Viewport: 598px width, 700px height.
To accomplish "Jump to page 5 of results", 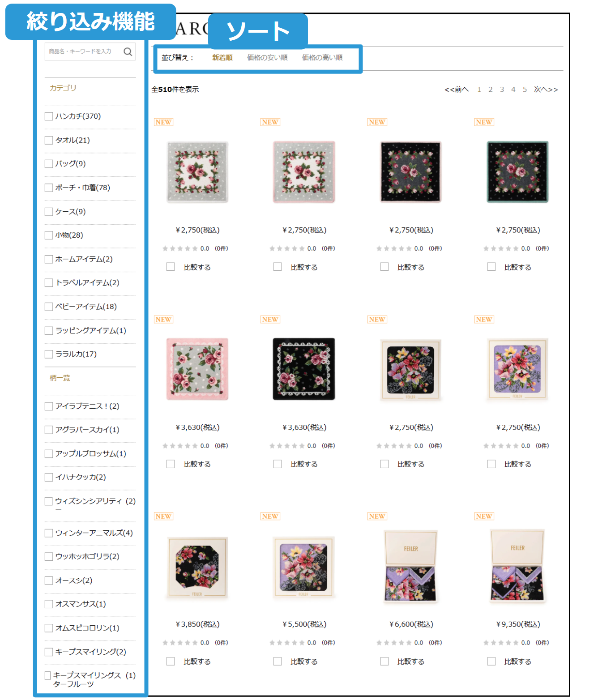I will (x=525, y=90).
